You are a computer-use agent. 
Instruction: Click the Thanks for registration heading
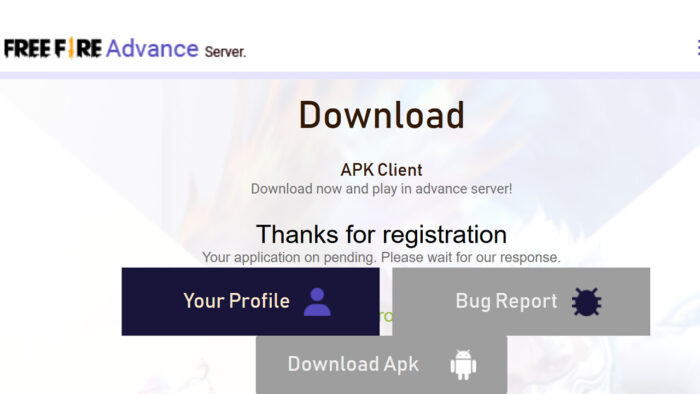pos(381,234)
